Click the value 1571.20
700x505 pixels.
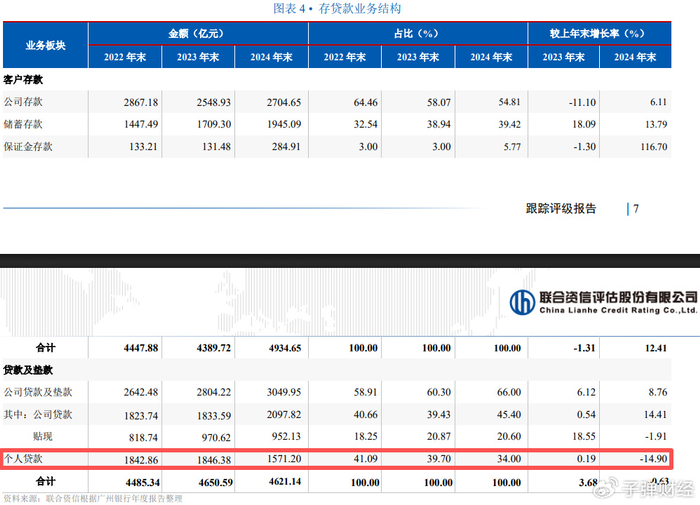point(284,459)
